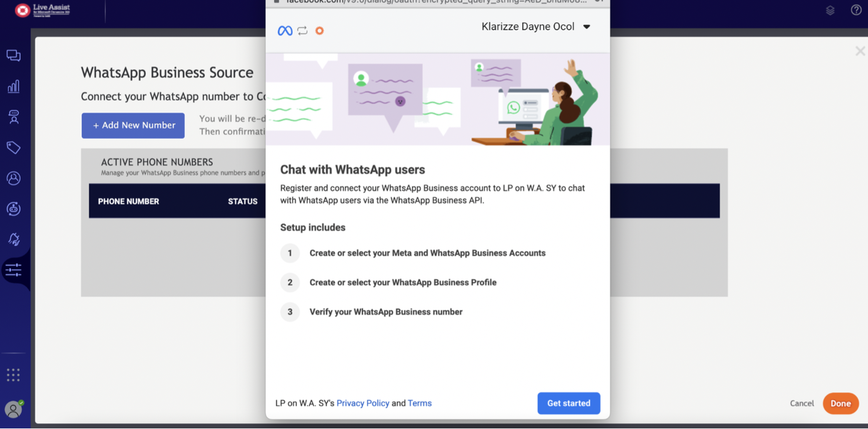Open the Terms link
This screenshot has width=868, height=429.
pyautogui.click(x=419, y=403)
